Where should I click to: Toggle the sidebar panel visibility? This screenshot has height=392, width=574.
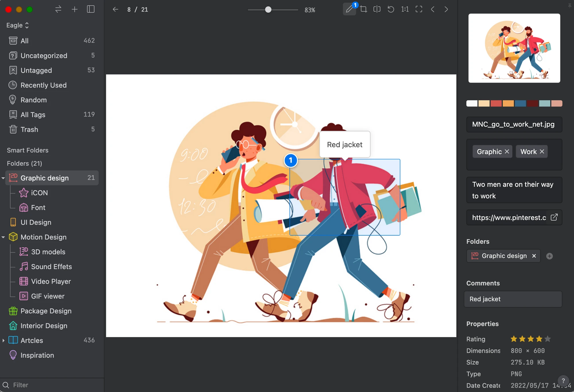pos(91,9)
